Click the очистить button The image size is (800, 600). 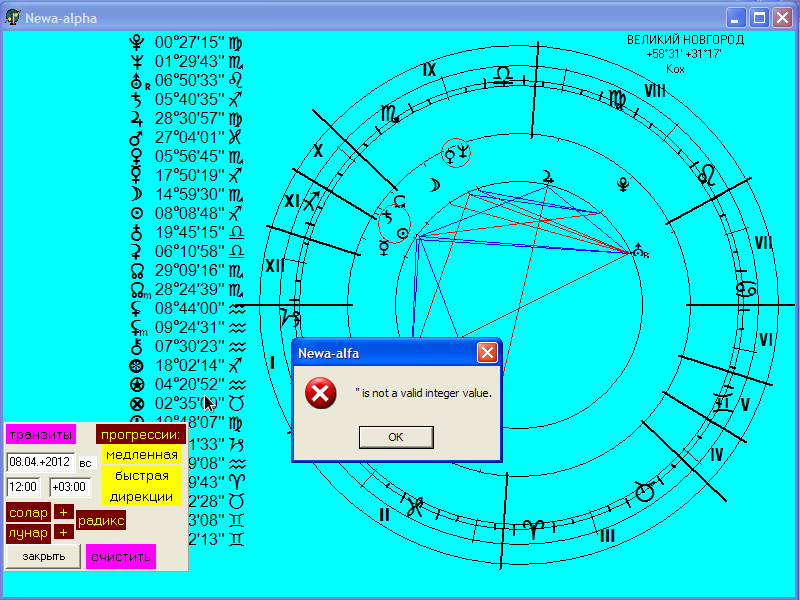(120, 557)
